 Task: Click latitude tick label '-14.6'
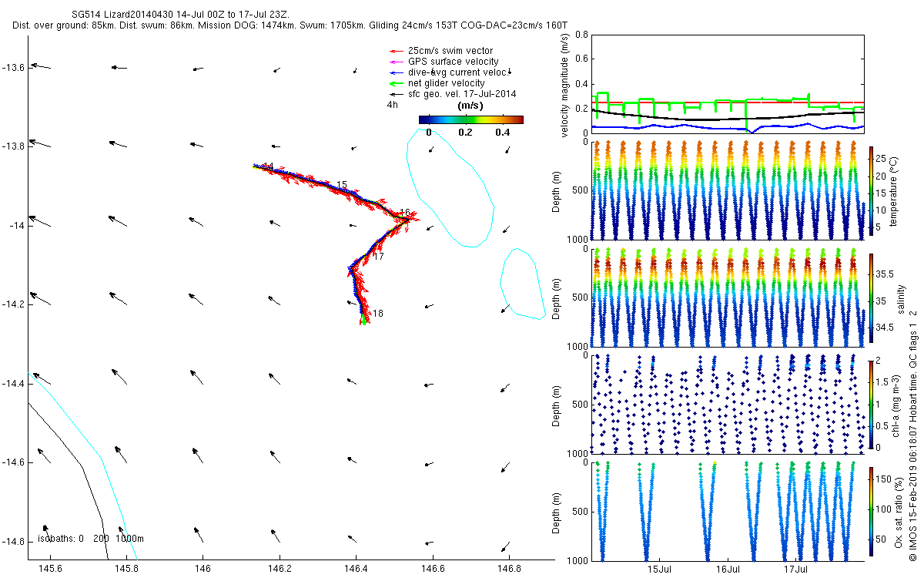pos(13,462)
